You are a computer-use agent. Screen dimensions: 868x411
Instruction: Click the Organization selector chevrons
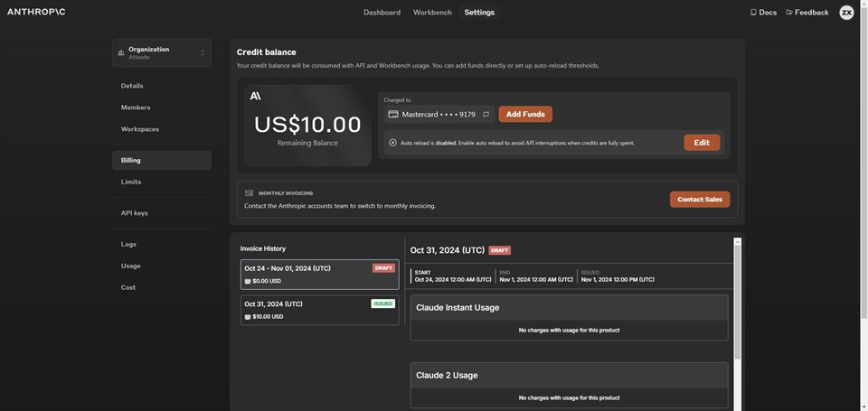click(203, 53)
